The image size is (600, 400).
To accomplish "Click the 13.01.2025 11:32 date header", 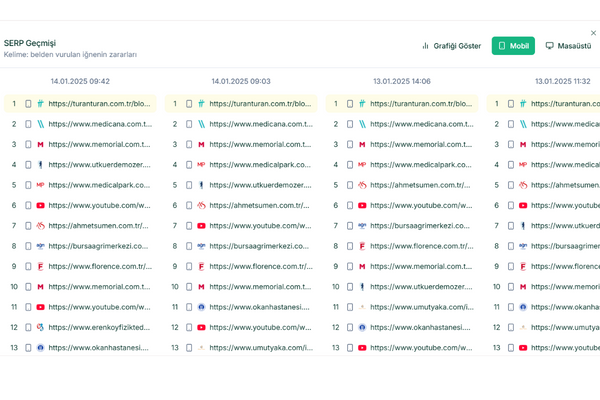I will (562, 81).
